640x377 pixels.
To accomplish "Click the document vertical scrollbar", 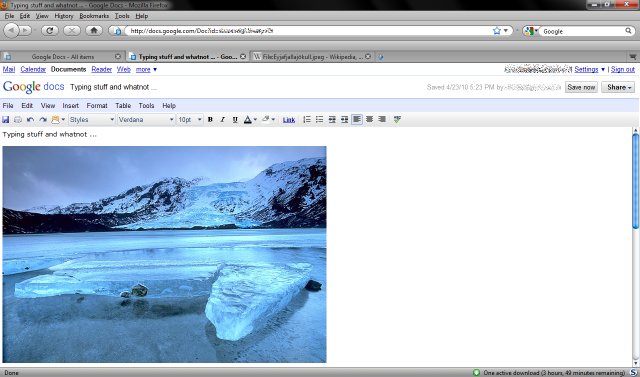I will coord(636,246).
